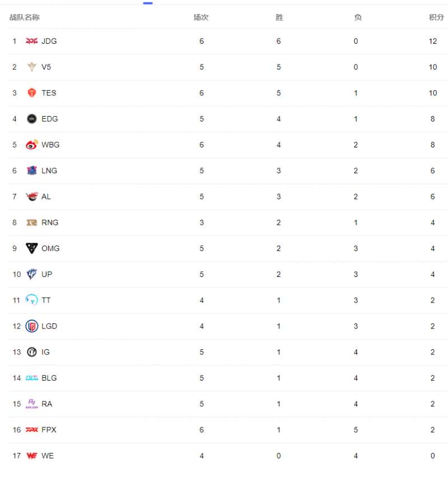Open the UP team name link

click(x=47, y=274)
